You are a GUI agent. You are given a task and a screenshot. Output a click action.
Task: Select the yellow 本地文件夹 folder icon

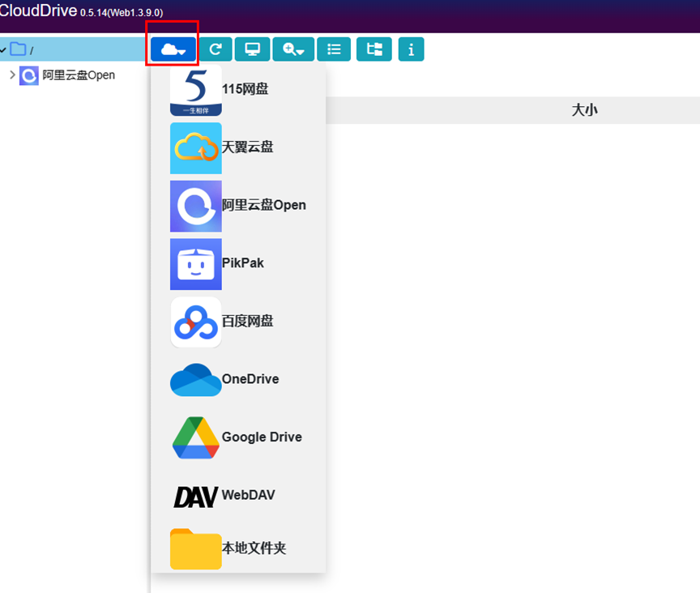[196, 549]
